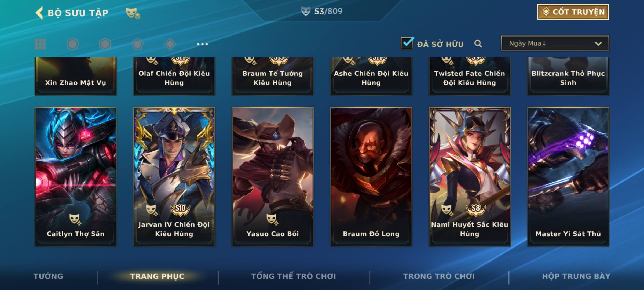The image size is (644, 290).
Task: Open the Ngày Mua sort dropdown
Action: click(555, 43)
